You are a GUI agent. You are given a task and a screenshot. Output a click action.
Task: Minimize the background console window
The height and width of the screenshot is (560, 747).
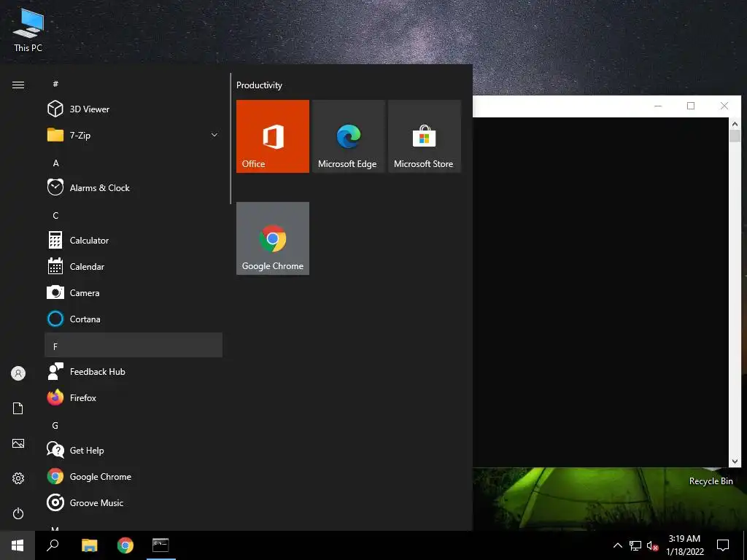(x=658, y=106)
